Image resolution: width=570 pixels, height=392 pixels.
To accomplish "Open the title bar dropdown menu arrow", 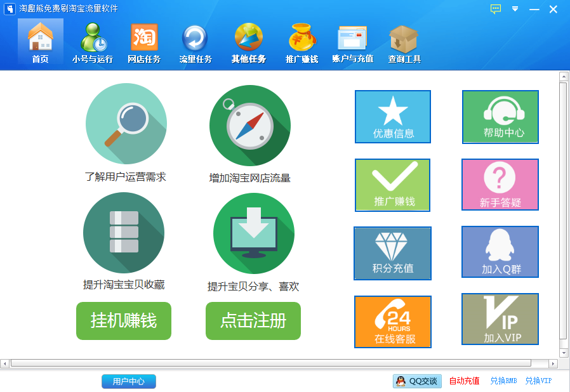I will 515,9.
